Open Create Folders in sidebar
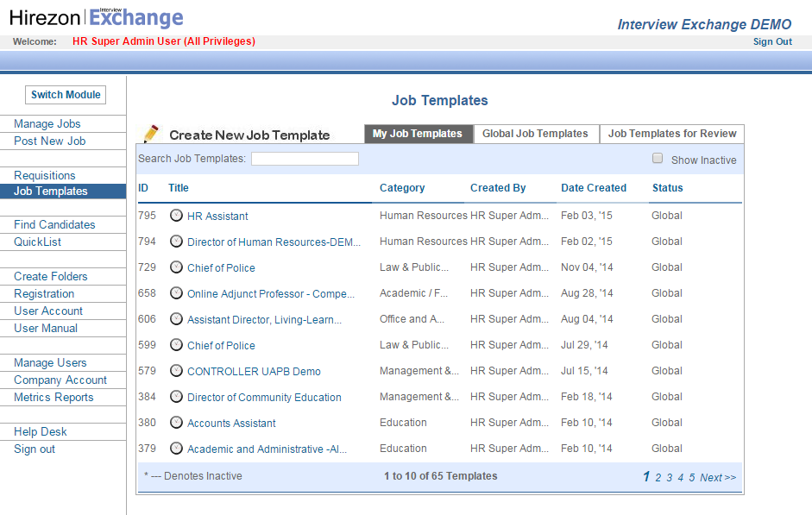Image resolution: width=812 pixels, height=515 pixels. [51, 276]
